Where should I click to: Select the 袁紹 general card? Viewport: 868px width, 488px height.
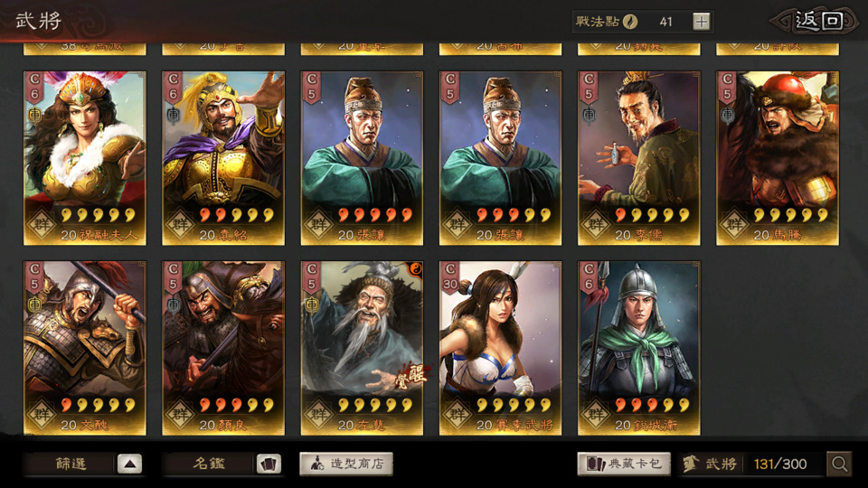[223, 158]
